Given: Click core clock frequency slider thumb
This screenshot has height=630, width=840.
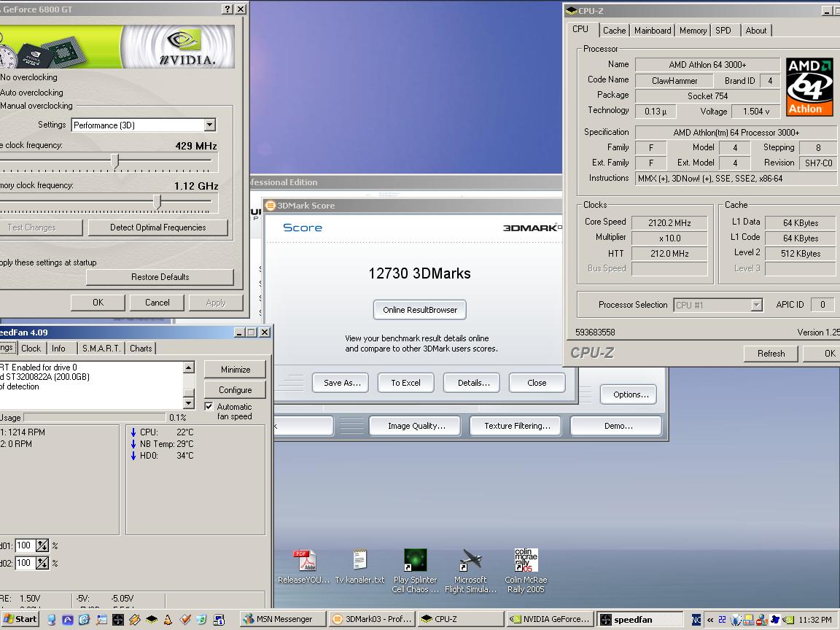Looking at the screenshot, I should pyautogui.click(x=115, y=161).
